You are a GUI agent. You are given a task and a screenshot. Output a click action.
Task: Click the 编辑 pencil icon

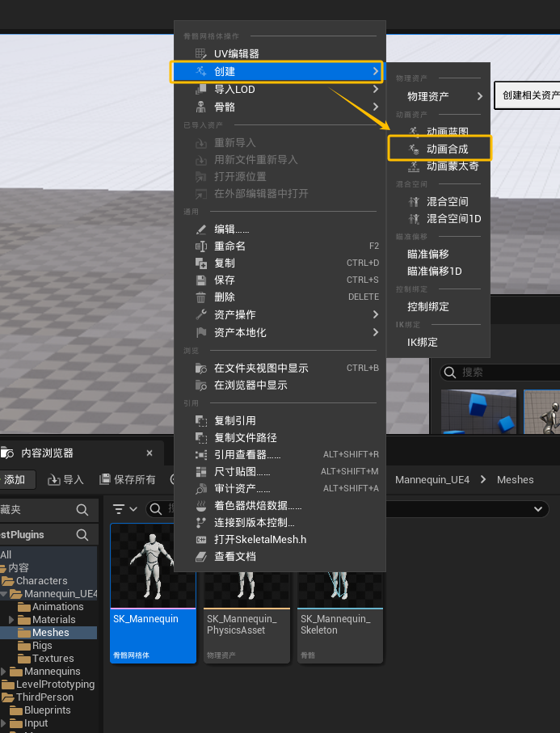tap(201, 229)
